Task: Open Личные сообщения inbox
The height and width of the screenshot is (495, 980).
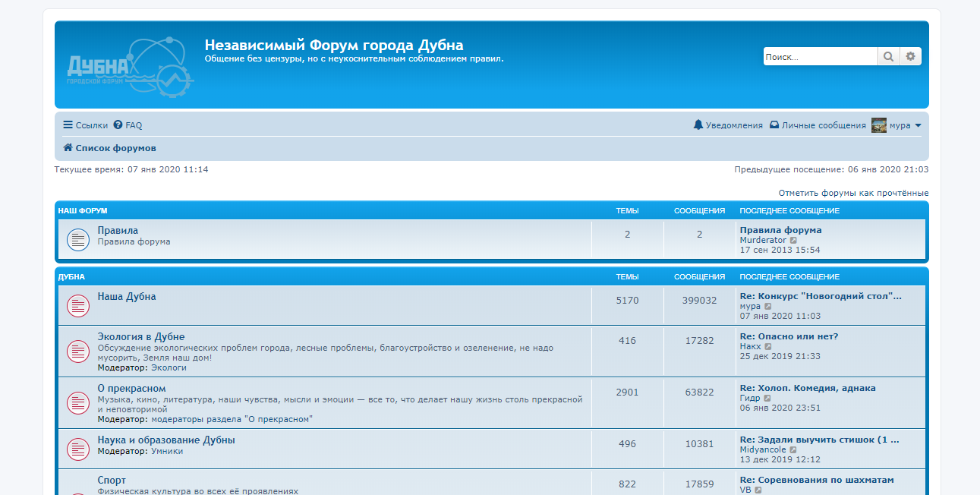Action: point(818,125)
